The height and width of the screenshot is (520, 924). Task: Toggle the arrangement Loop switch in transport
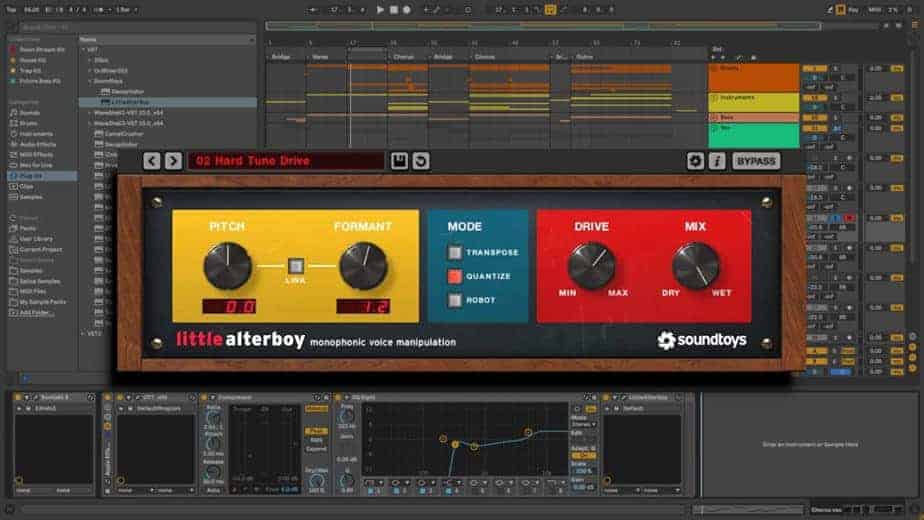(550, 9)
